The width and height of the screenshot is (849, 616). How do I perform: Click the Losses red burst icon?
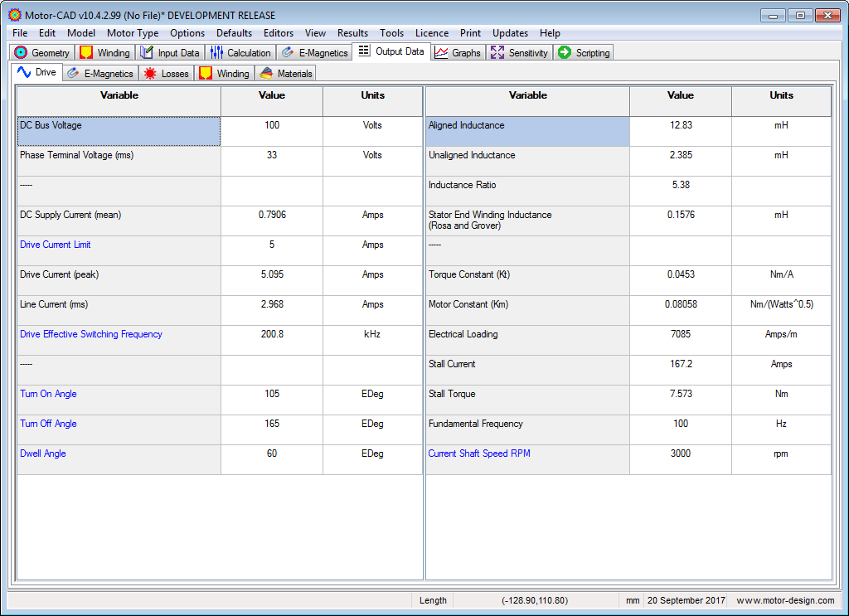pyautogui.click(x=150, y=73)
